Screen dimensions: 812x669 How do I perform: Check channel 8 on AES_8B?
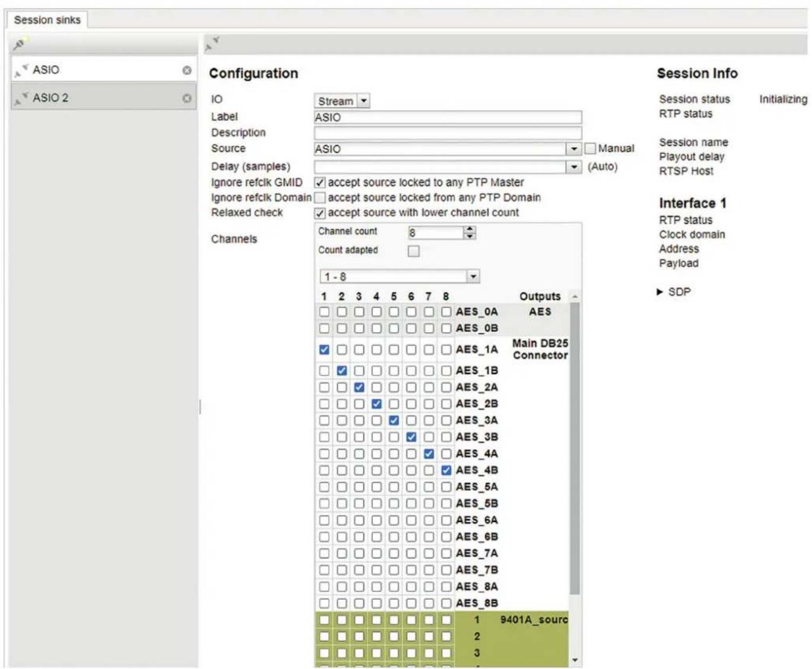[446, 603]
